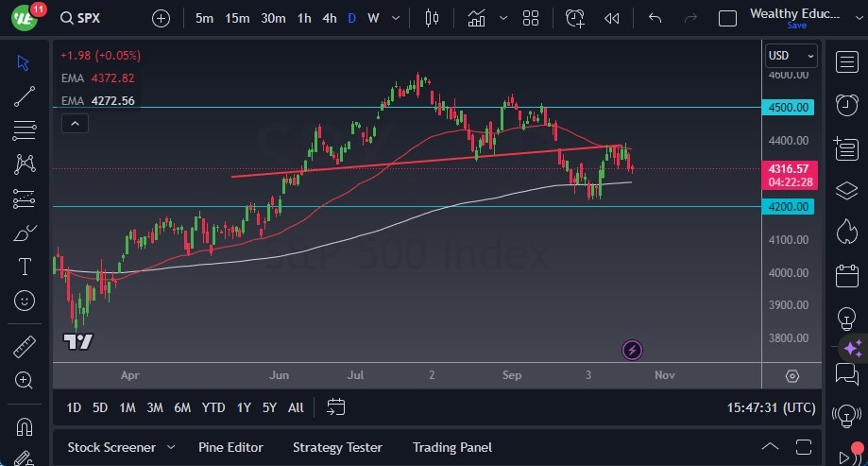The width and height of the screenshot is (868, 466).
Task: Collapse the bottom panel chevron
Action: point(771,447)
